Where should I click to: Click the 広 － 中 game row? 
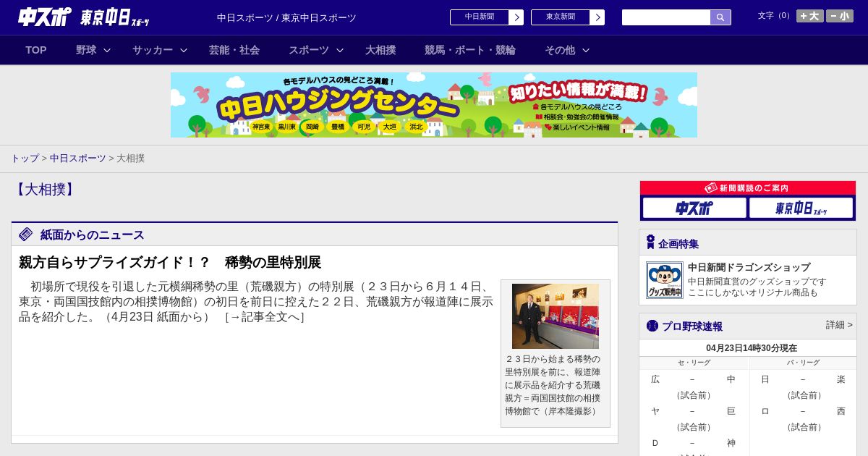693,379
